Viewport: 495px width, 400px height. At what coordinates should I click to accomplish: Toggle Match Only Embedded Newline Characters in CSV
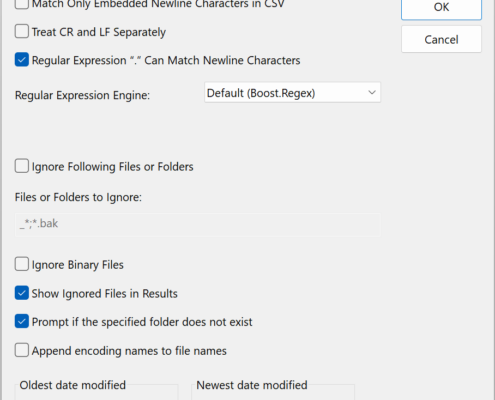[22, 4]
